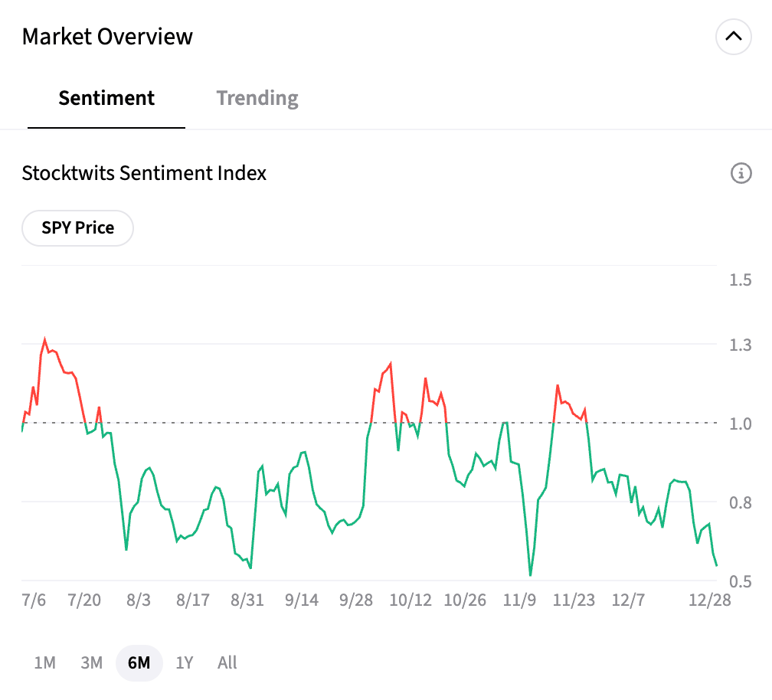Click the 1.5 value on y-axis
This screenshot has height=700, width=772.
740,280
